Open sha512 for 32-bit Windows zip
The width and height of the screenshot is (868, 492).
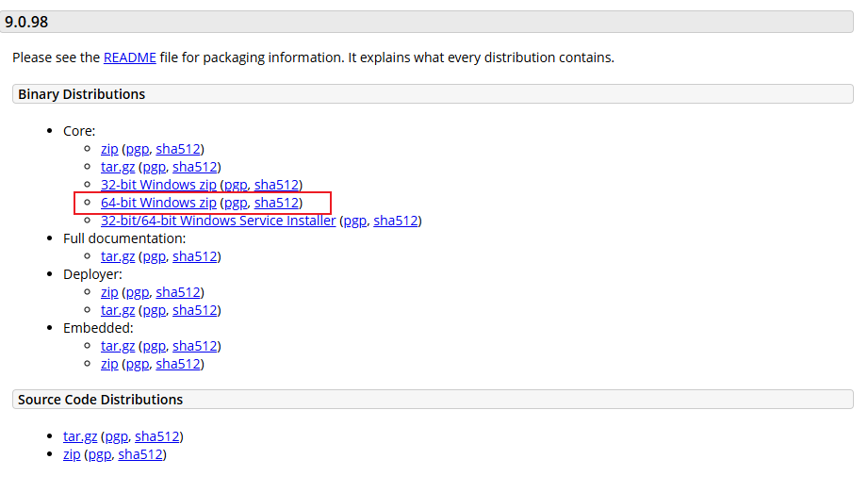[276, 185]
